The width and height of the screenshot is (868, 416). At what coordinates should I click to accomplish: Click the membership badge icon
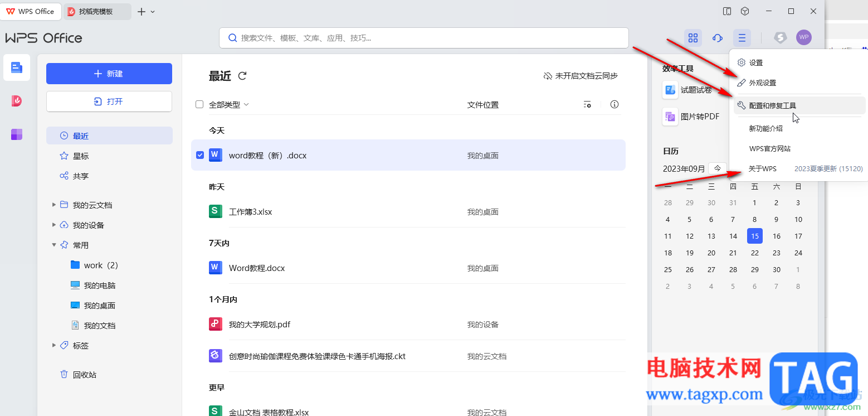click(780, 38)
